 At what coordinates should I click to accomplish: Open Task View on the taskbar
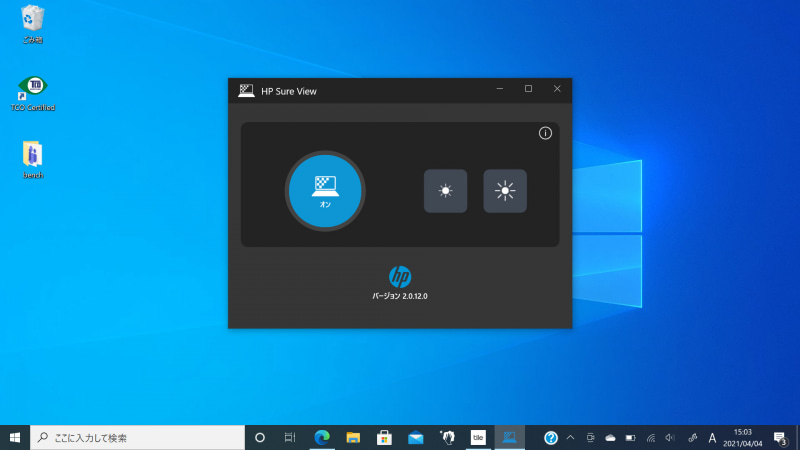coord(290,438)
